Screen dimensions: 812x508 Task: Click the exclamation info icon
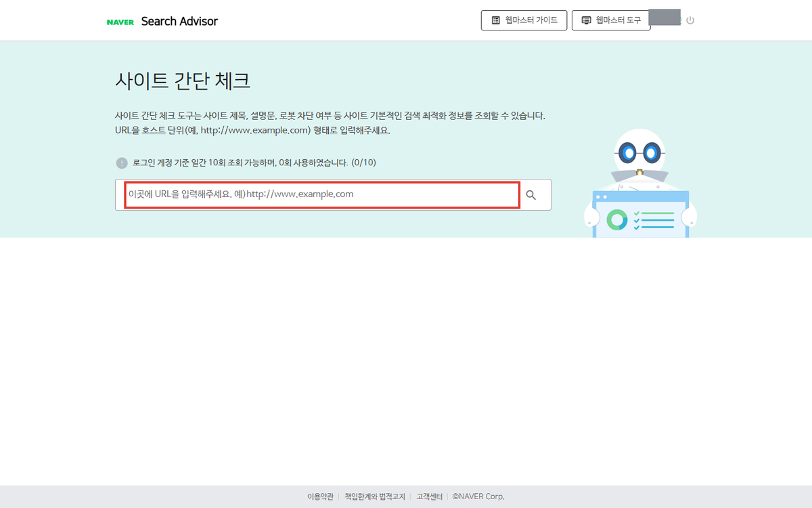pos(121,163)
